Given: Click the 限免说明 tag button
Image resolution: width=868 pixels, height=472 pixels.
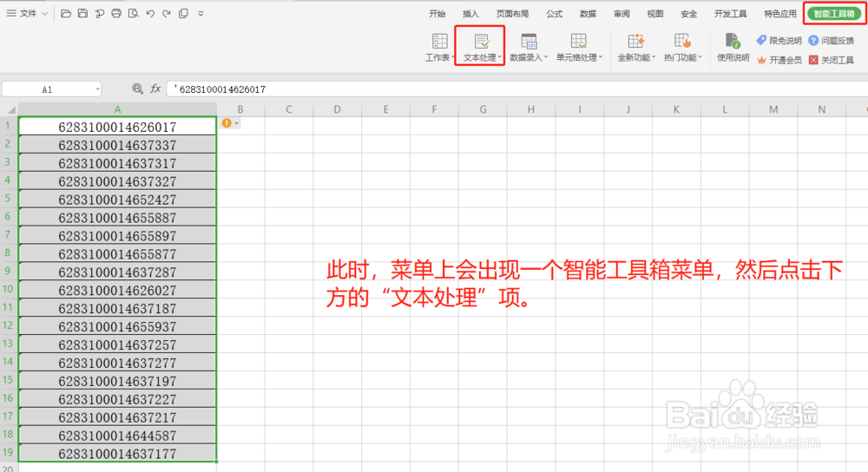Looking at the screenshot, I should point(779,41).
